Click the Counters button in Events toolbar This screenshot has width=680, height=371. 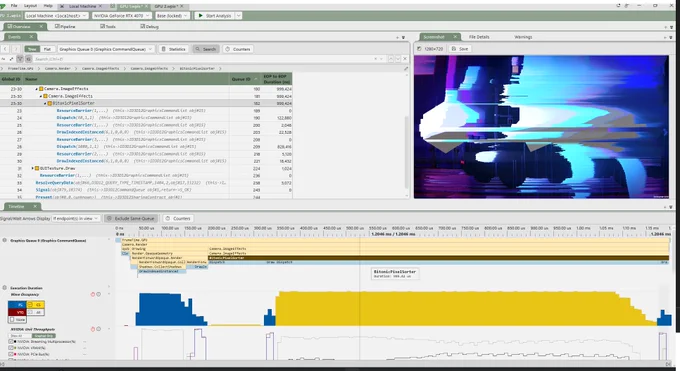238,49
